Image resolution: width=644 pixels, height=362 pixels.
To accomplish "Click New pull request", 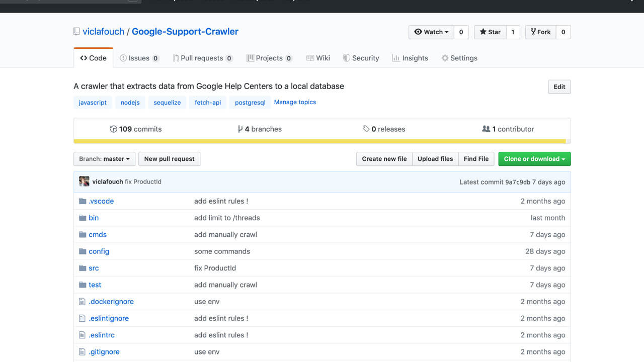I will point(170,159).
